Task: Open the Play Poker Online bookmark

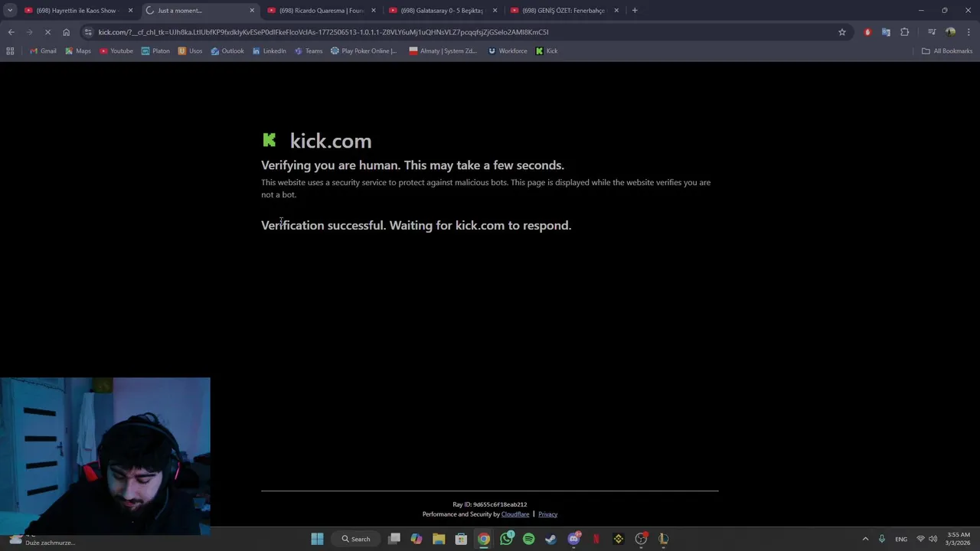Action: [x=364, y=51]
